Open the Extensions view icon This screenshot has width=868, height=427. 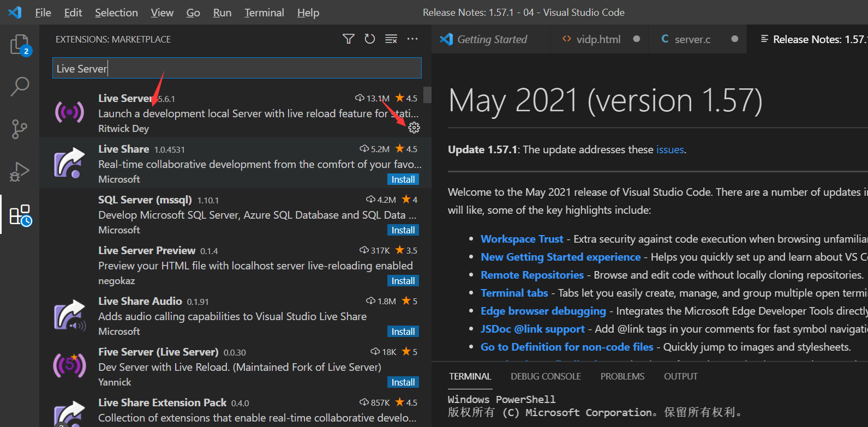(21, 215)
